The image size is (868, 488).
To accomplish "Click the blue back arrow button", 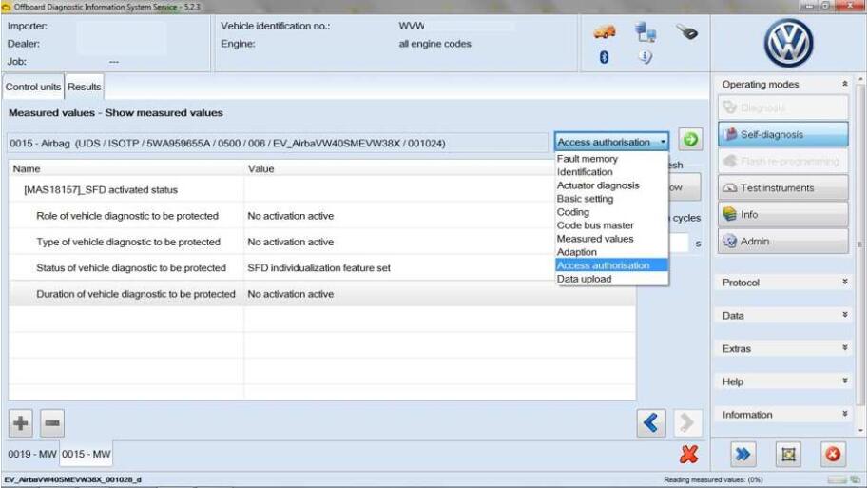I will pos(651,423).
